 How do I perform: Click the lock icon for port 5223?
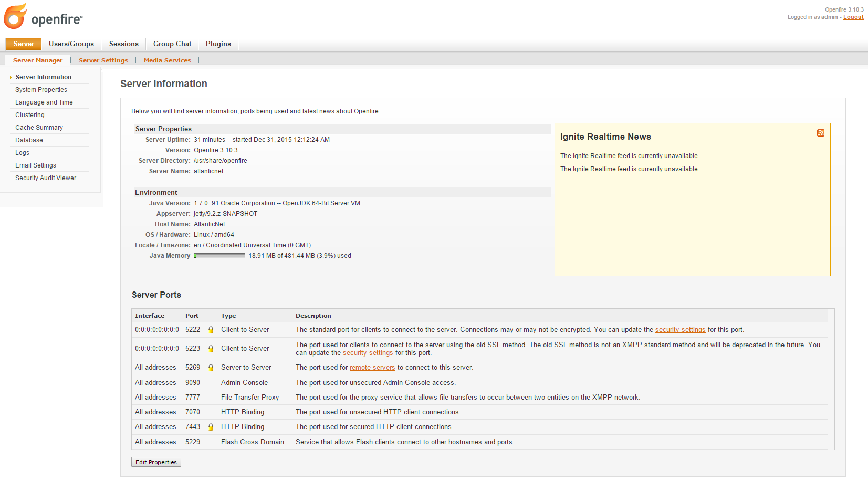[211, 349]
